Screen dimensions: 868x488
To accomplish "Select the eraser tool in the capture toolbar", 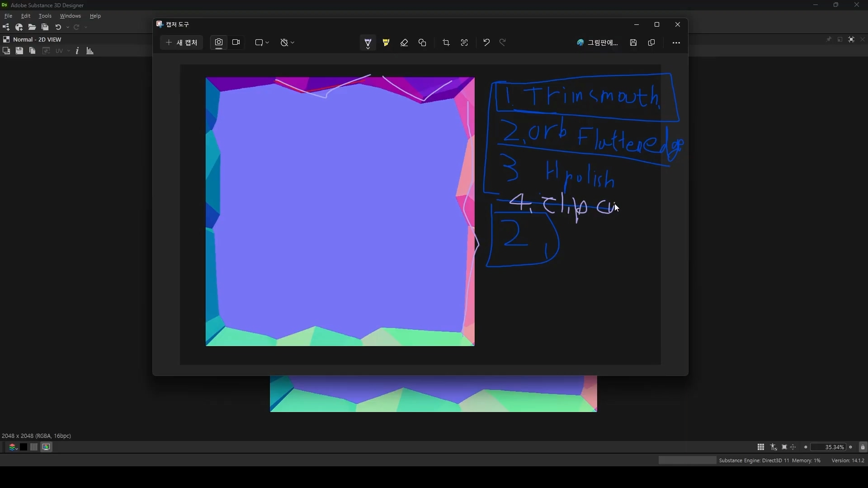I will [x=404, y=42].
